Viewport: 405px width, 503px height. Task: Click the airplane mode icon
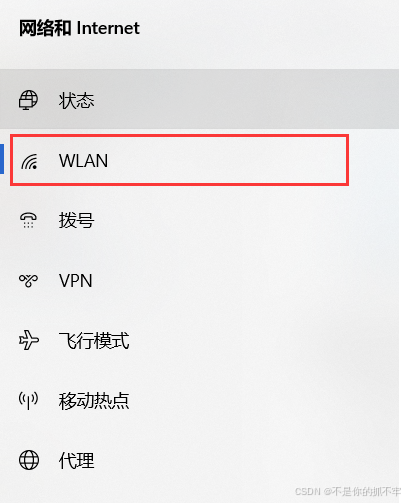coord(29,340)
